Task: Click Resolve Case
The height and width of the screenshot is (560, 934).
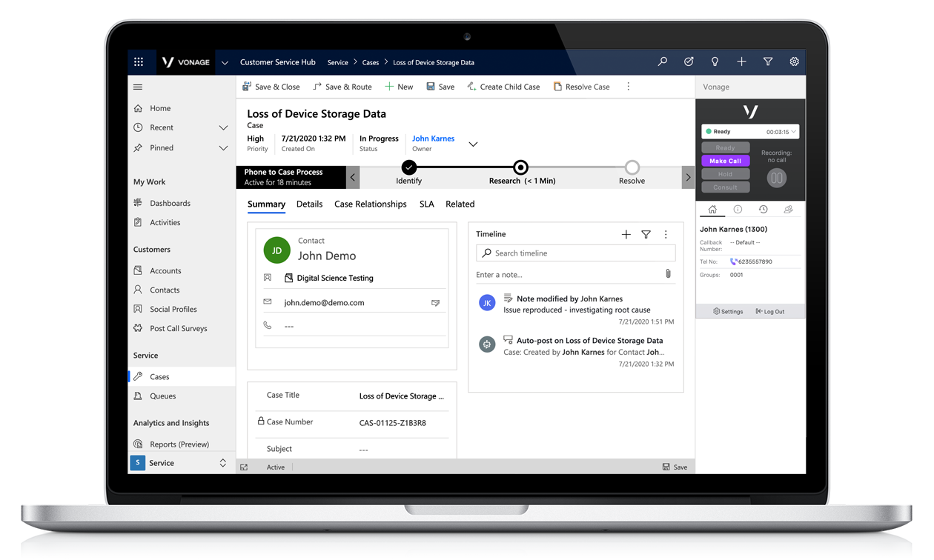Action: pyautogui.click(x=581, y=87)
